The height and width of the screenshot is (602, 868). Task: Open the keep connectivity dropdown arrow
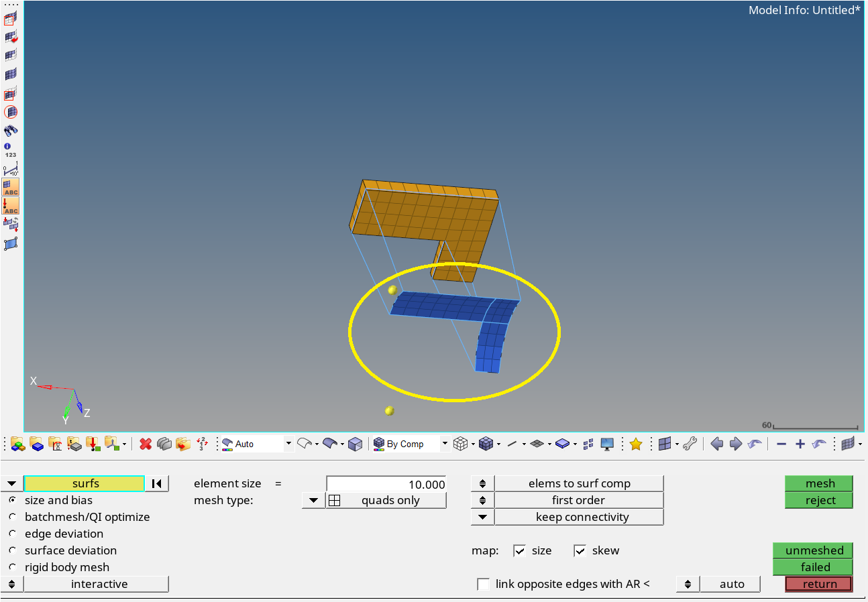(483, 517)
